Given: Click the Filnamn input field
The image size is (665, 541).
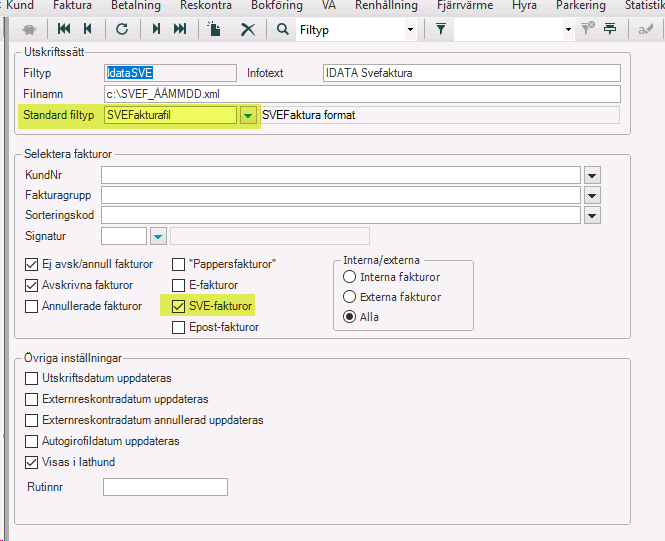Looking at the screenshot, I should pyautogui.click(x=362, y=94).
